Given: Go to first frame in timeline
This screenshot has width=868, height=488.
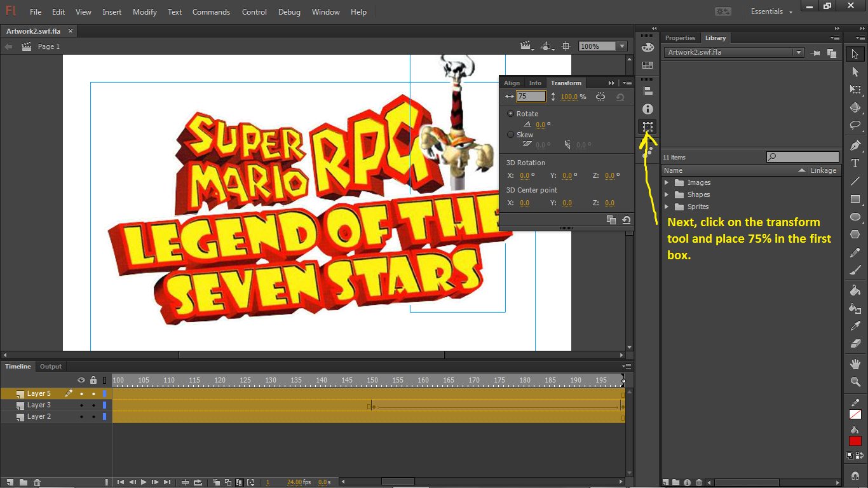Looking at the screenshot, I should 121,482.
